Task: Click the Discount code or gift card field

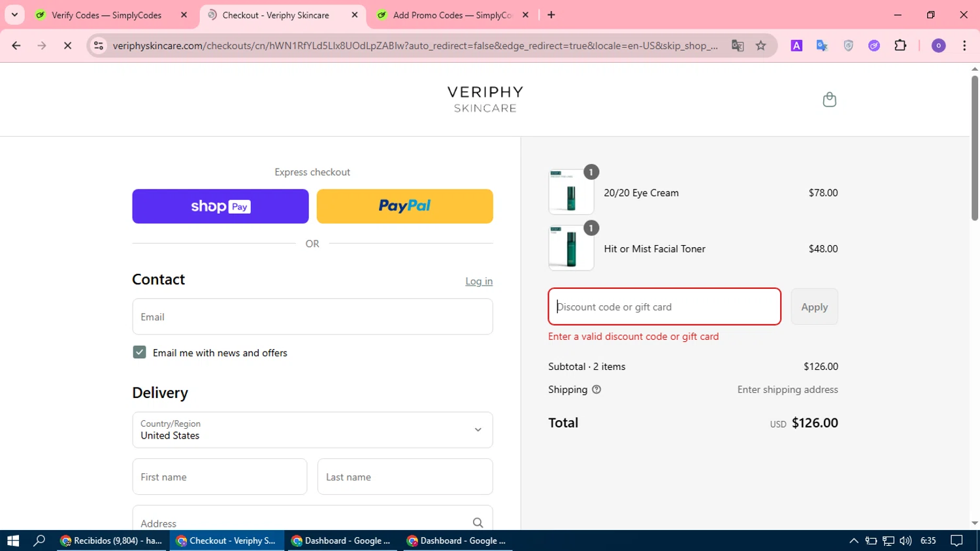Action: coord(664,307)
